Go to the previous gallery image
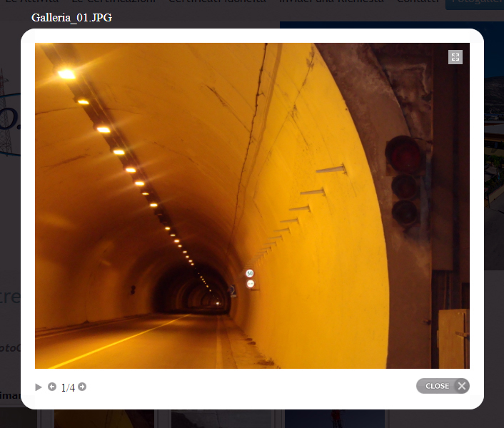This screenshot has width=504, height=428. pyautogui.click(x=52, y=387)
